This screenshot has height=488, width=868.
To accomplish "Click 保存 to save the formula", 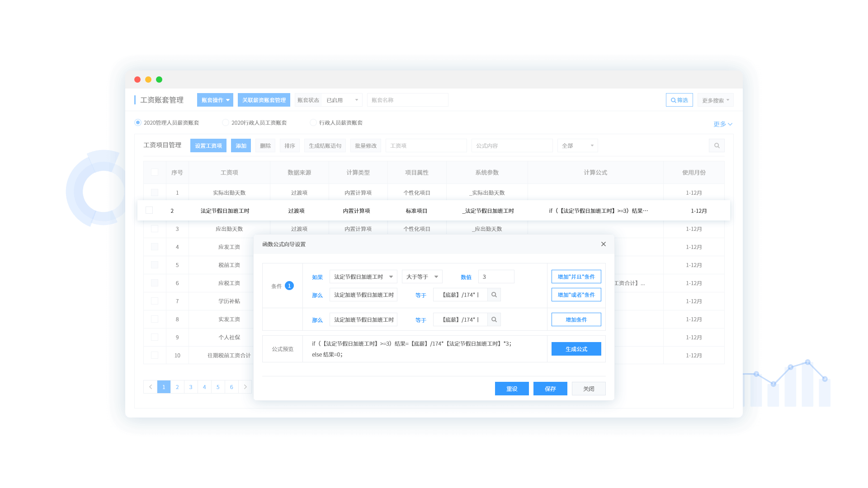I will [550, 389].
